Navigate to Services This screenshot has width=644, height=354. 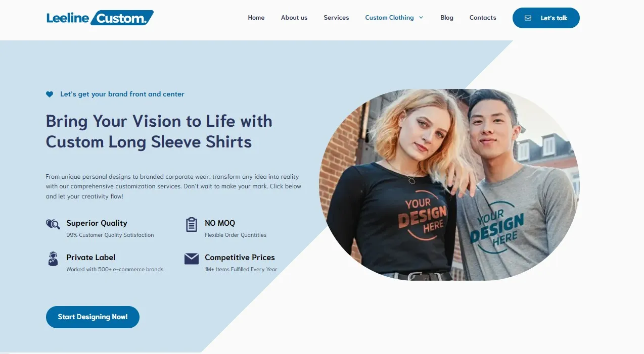(x=336, y=18)
